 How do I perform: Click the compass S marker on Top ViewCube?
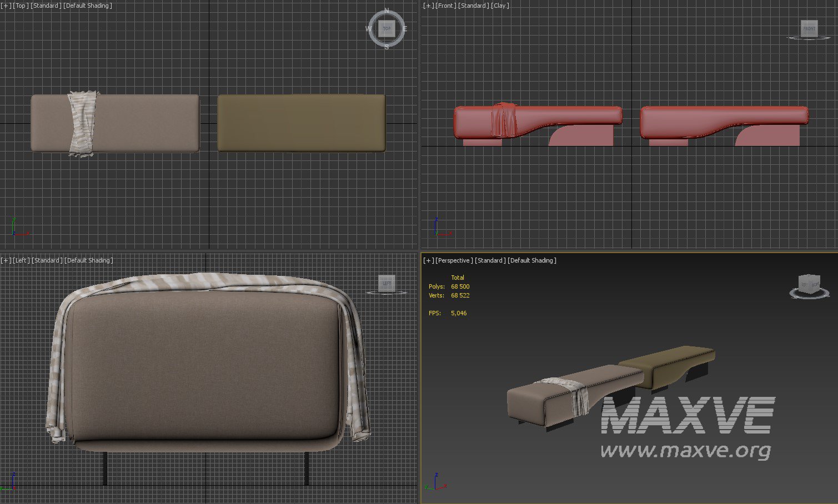click(387, 47)
